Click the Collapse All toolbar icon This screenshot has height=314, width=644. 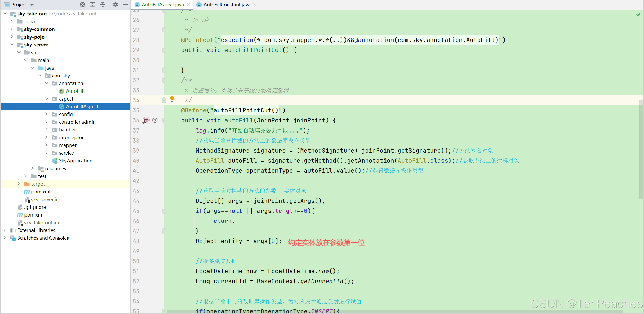103,5
